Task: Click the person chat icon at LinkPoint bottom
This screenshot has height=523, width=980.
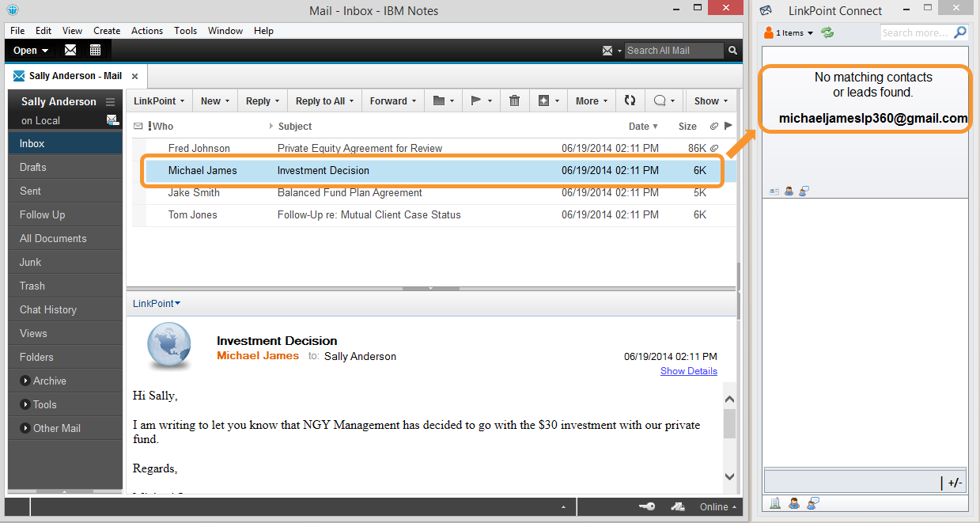Action: click(812, 503)
